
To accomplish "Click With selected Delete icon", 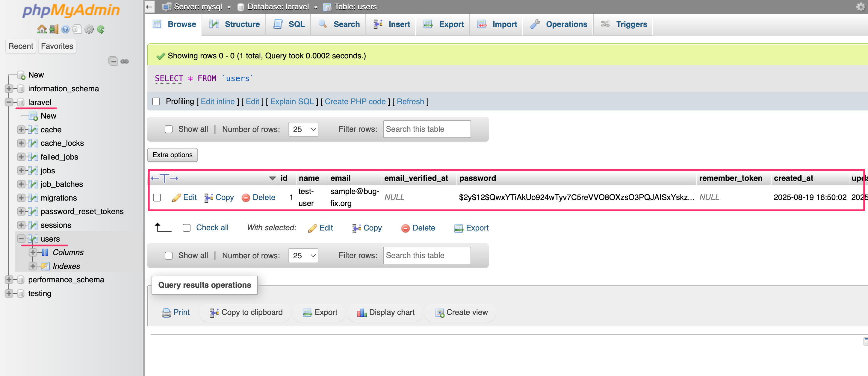I will (x=405, y=228).
